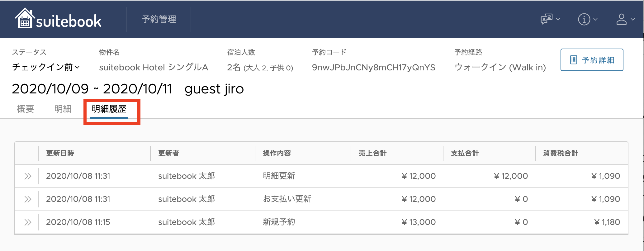Viewport: 644px width, 251px height.
Task: Click the 売上合計 column header
Action: pyautogui.click(x=372, y=153)
